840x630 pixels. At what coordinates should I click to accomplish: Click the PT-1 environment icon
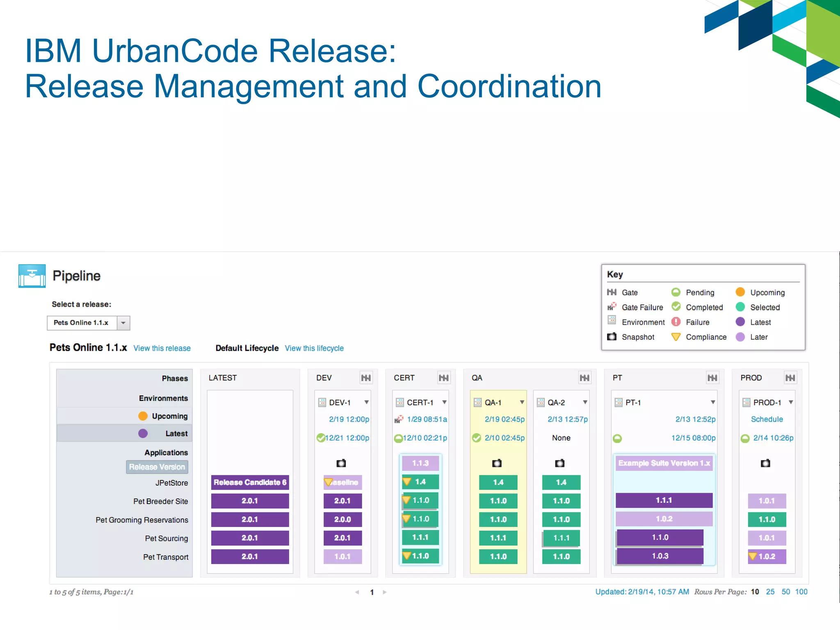[x=619, y=402]
